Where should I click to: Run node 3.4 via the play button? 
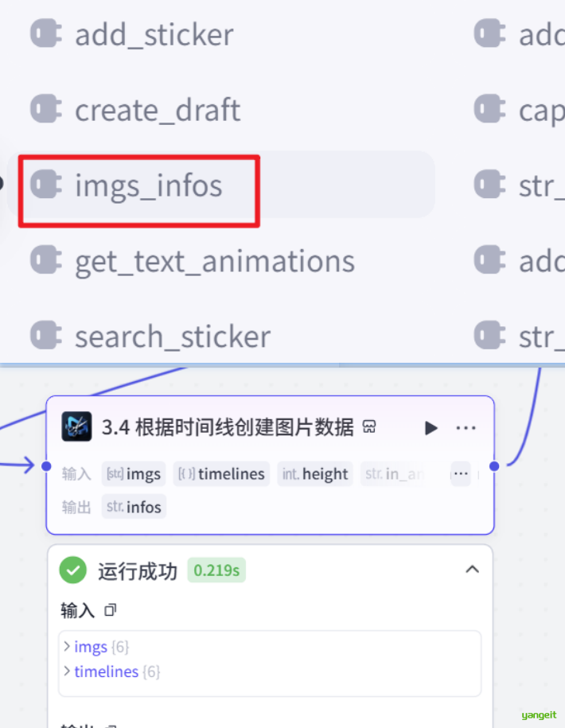click(x=431, y=427)
